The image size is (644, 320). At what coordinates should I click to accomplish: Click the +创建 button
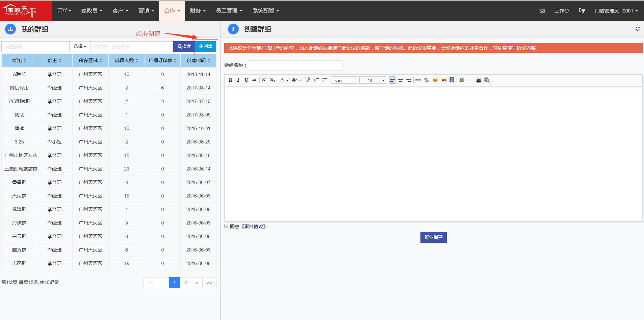[206, 47]
